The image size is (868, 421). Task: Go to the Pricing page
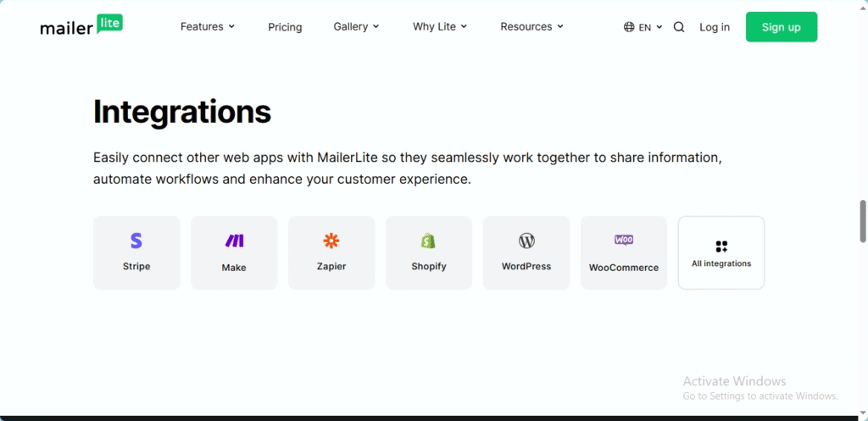(x=285, y=27)
